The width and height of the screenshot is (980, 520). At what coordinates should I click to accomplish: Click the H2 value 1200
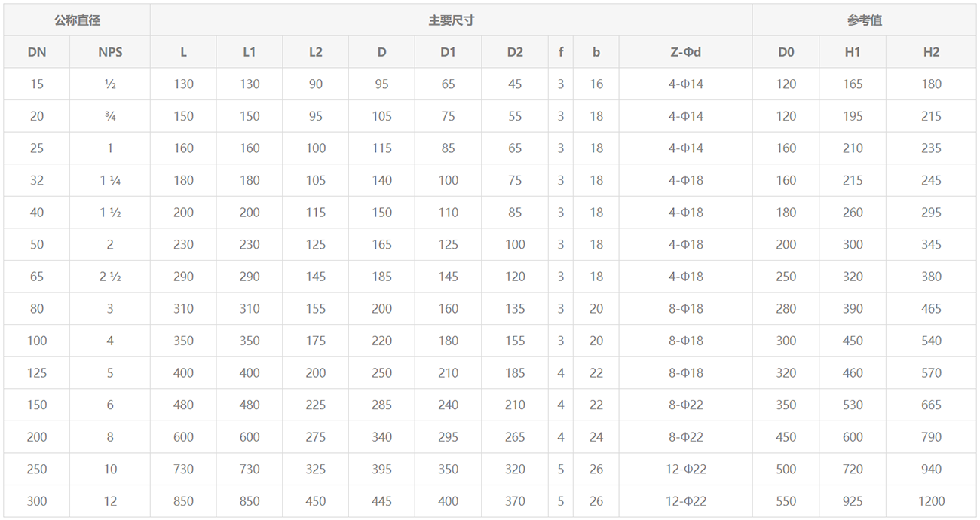click(x=931, y=500)
